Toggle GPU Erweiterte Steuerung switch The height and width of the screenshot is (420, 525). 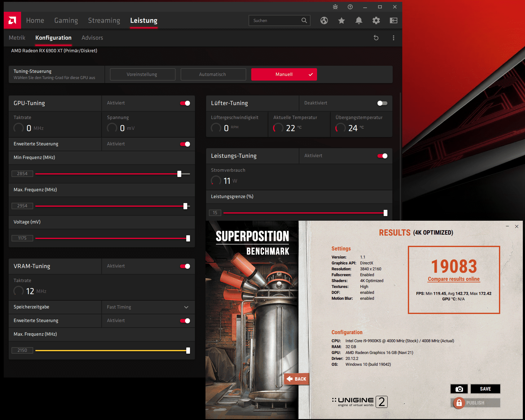(x=185, y=144)
